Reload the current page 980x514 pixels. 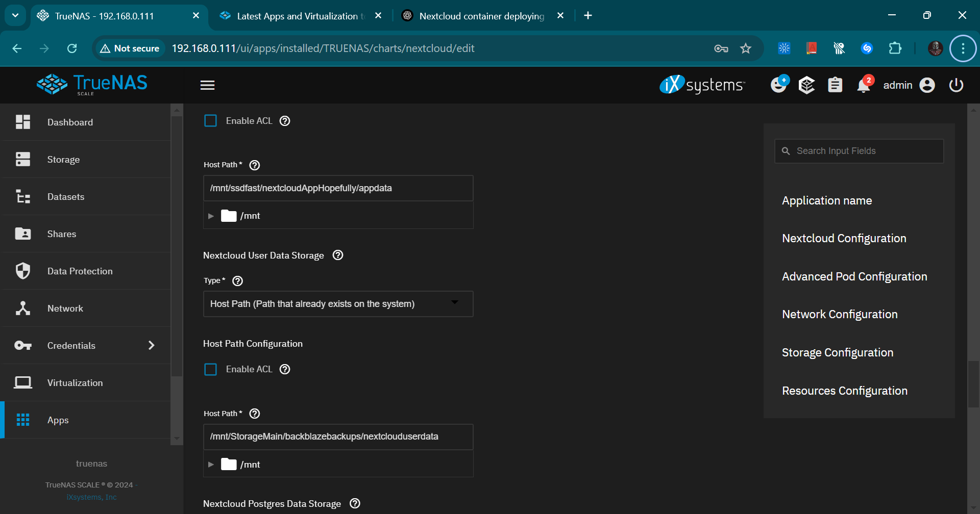click(72, 48)
